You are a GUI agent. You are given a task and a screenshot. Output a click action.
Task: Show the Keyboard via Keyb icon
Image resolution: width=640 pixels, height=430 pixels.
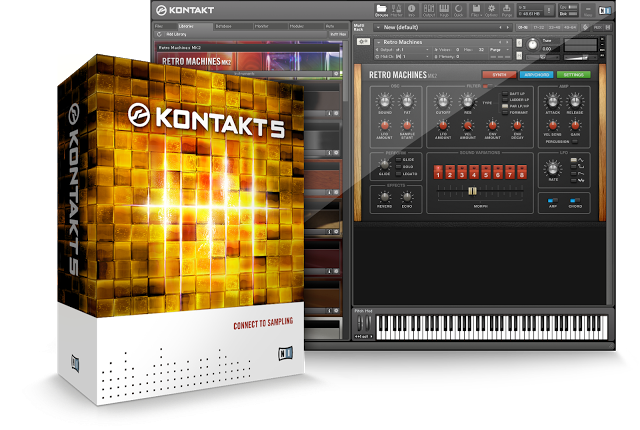click(444, 9)
